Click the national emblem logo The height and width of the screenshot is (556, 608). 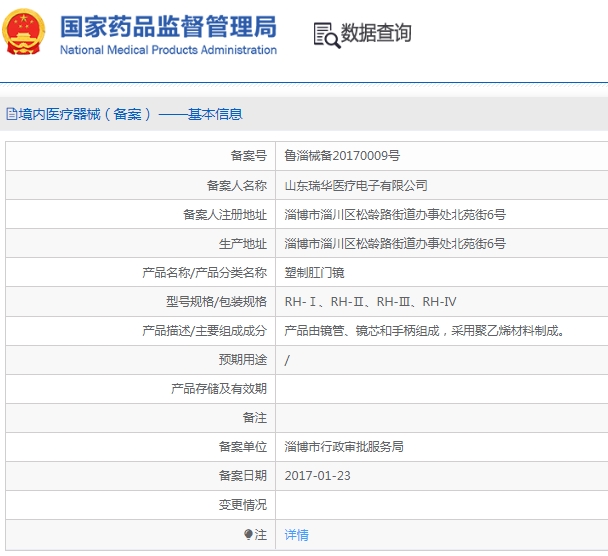[x=24, y=32]
